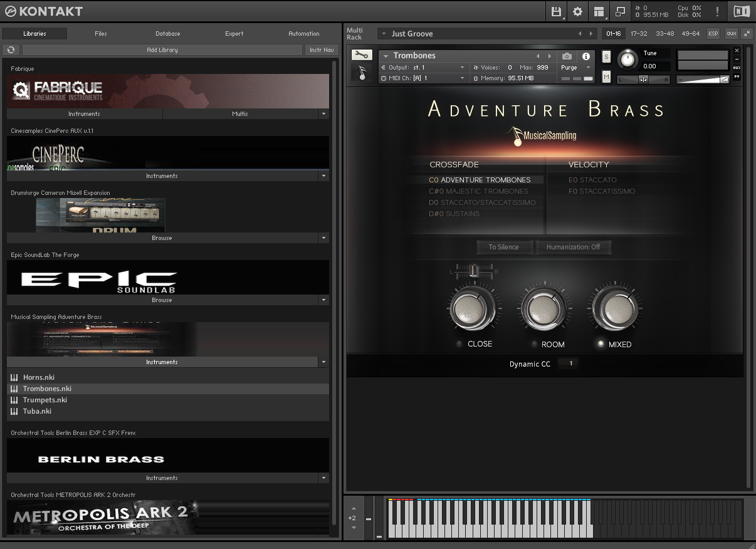Load previous instrument for Trombones

[538, 56]
